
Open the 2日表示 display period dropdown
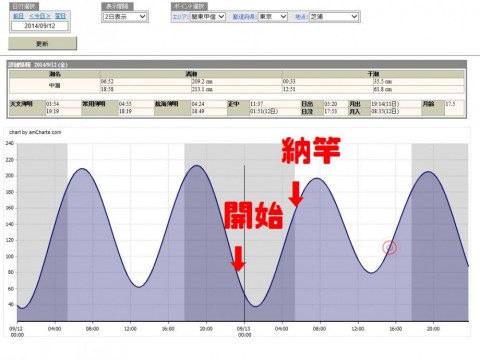pos(125,17)
